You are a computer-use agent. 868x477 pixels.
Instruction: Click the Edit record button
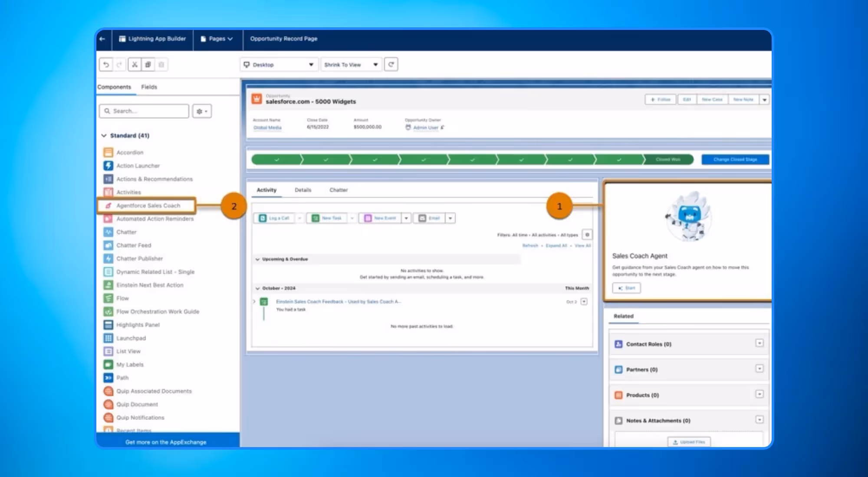pos(687,100)
